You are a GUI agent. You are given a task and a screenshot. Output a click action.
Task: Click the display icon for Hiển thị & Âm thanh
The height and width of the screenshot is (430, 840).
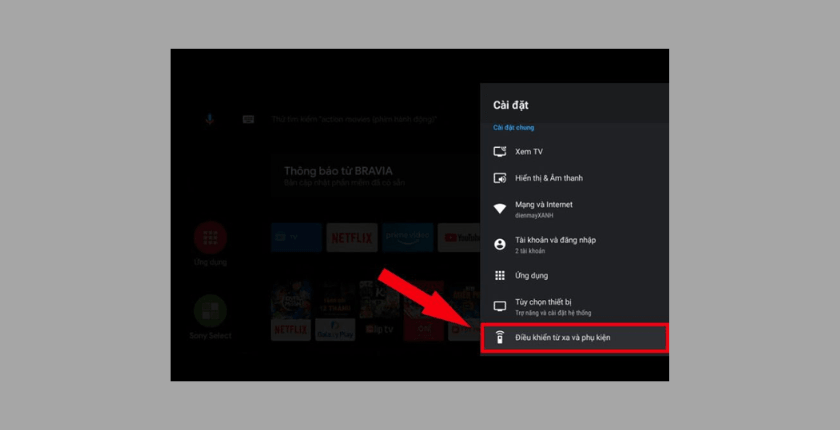[500, 178]
